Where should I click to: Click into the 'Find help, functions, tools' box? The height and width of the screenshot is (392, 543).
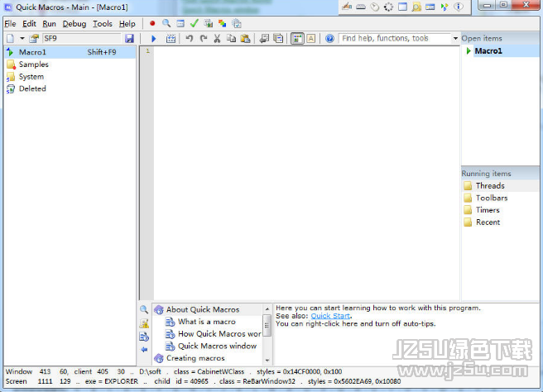pos(395,38)
